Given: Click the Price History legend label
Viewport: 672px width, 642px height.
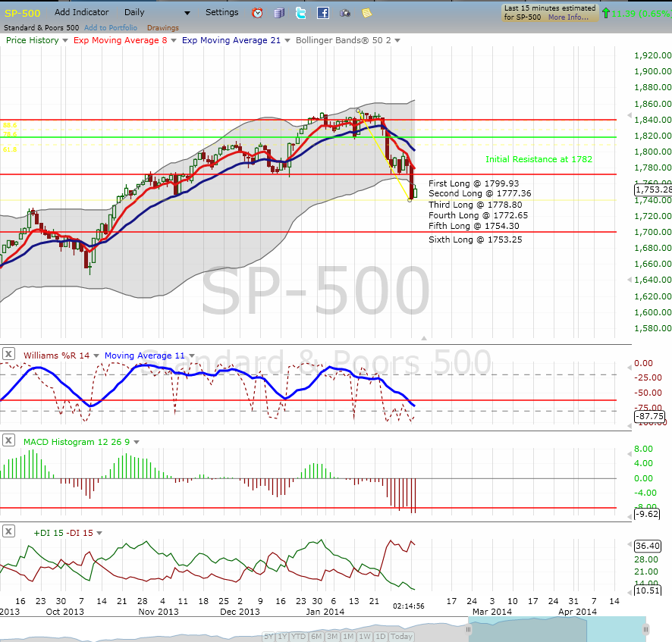Looking at the screenshot, I should tap(32, 40).
